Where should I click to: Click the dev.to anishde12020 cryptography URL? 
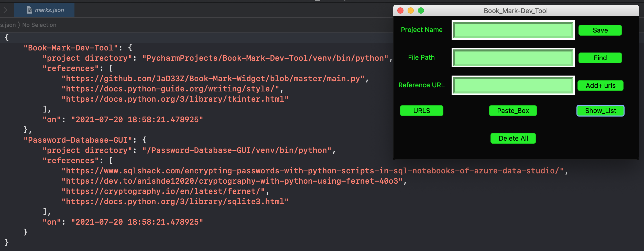click(232, 181)
